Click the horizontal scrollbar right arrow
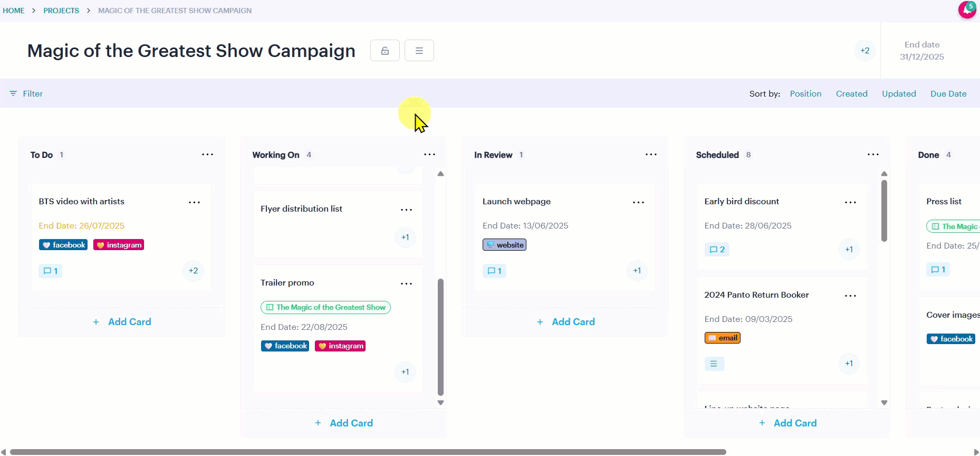980x456 pixels. coord(976,452)
